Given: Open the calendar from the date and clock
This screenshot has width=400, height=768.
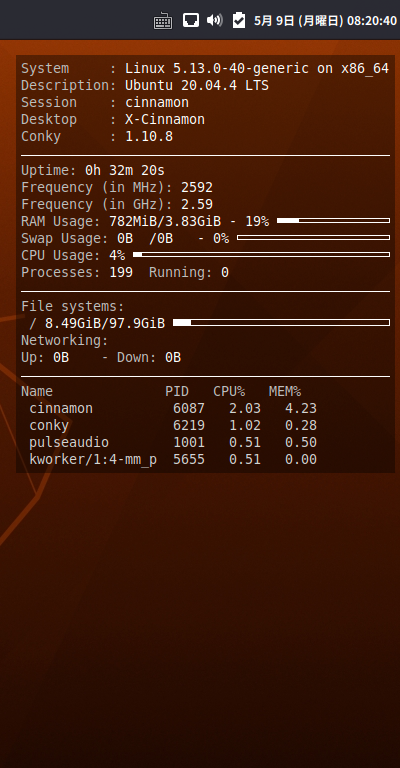Looking at the screenshot, I should 325,21.
